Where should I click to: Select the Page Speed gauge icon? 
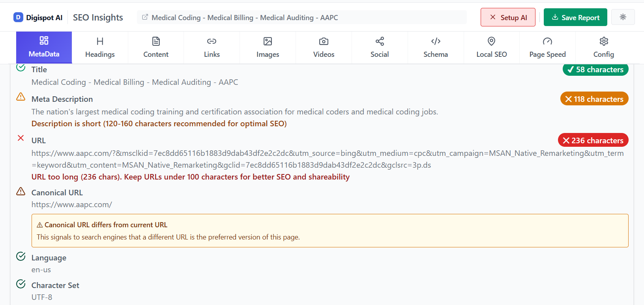tap(547, 41)
